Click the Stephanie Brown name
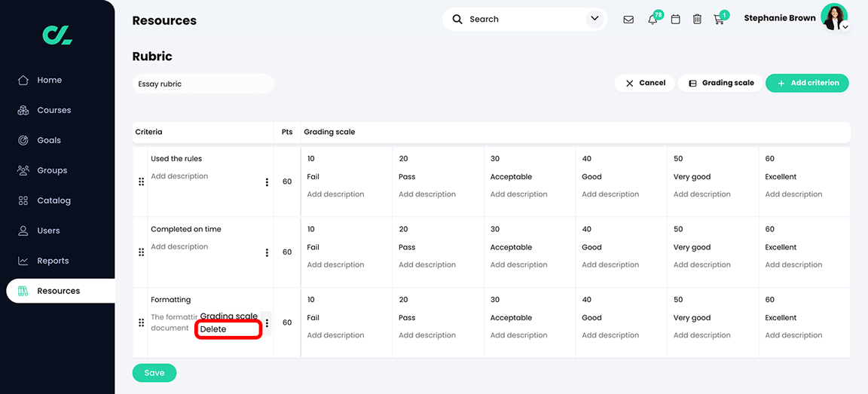 pos(779,18)
